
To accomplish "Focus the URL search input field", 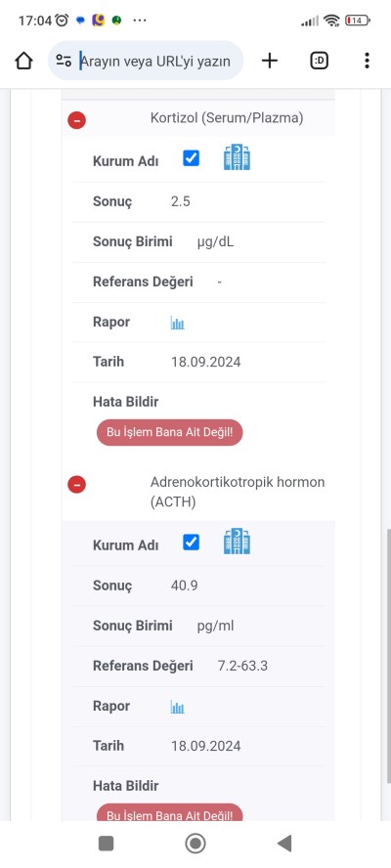I will (155, 61).
